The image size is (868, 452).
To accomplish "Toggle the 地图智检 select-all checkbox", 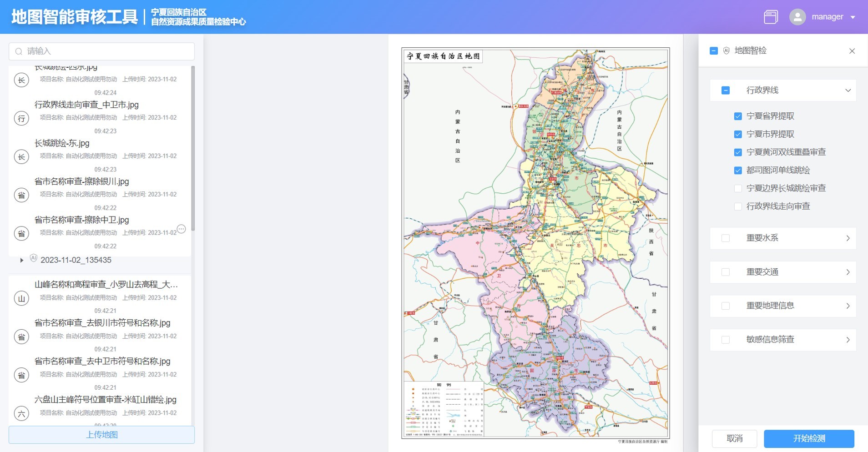I will coord(714,50).
